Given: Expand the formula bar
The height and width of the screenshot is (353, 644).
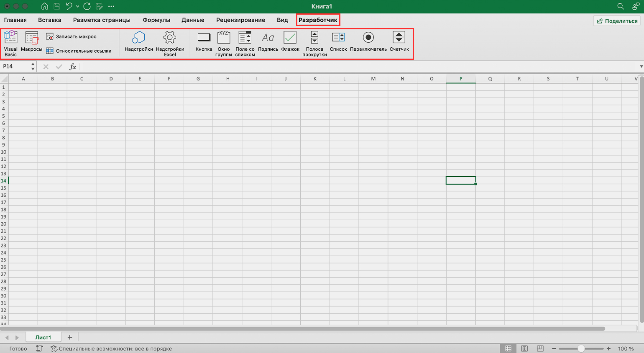Looking at the screenshot, I should (x=641, y=67).
